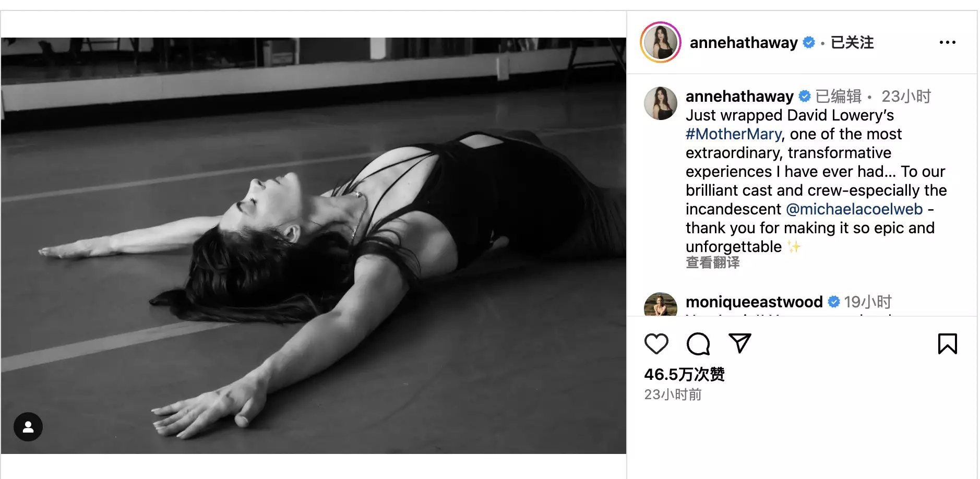This screenshot has height=479, width=980.
Task: View the 46.5万次赞 likes list
Action: point(684,374)
